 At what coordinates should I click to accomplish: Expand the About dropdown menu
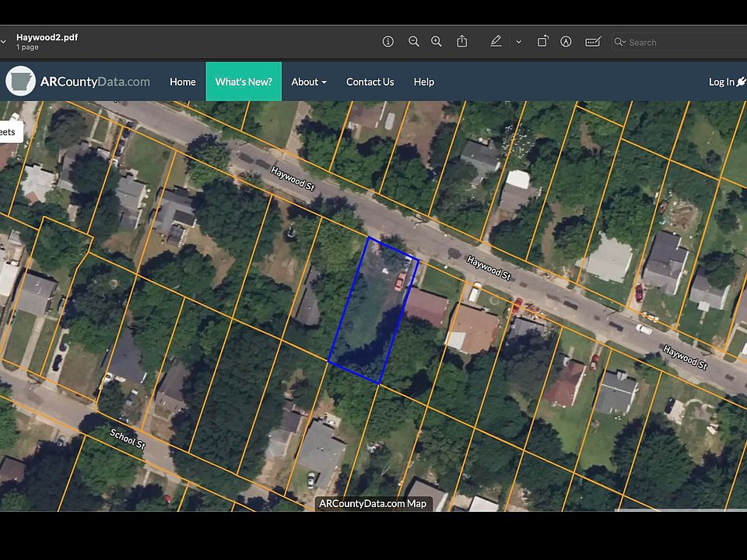(309, 82)
